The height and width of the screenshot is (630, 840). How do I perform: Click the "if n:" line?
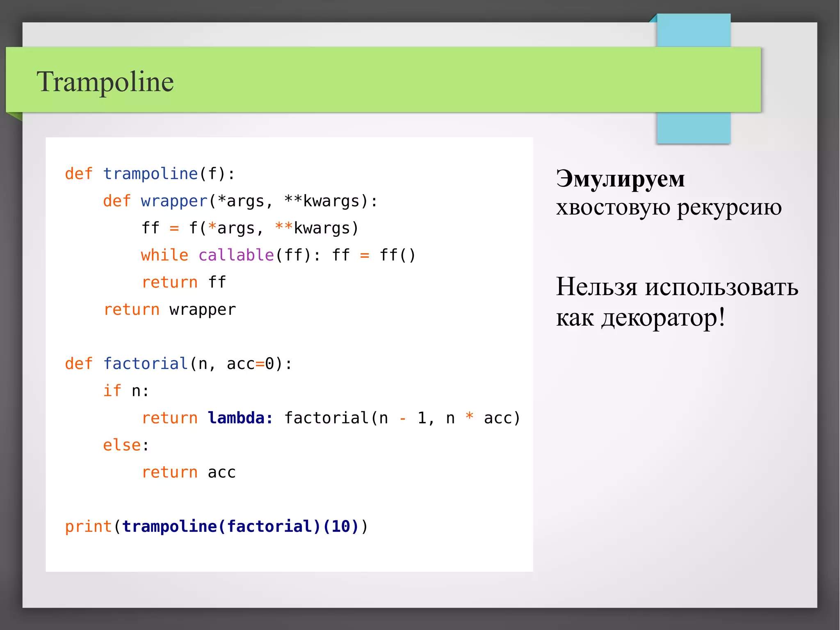(126, 391)
